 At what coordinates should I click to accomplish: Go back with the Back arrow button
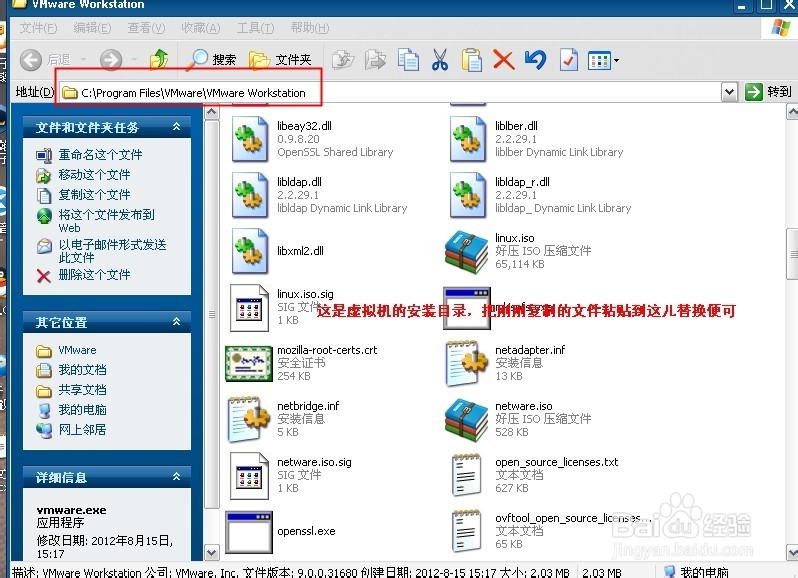point(31,60)
